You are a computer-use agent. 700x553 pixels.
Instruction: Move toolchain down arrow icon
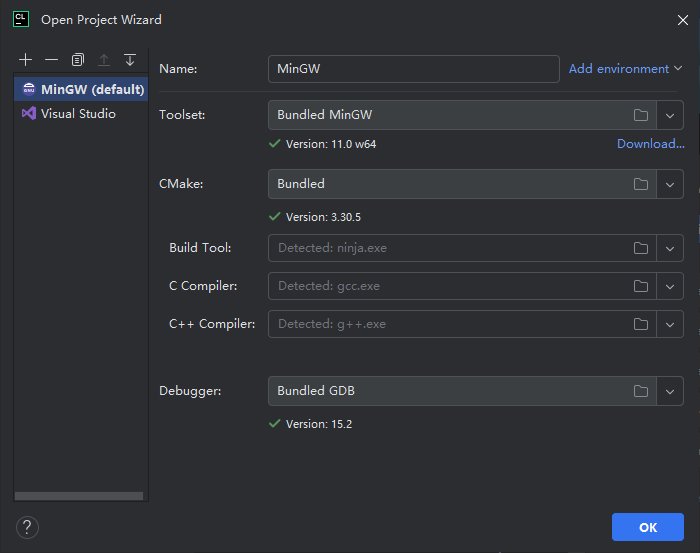[130, 60]
